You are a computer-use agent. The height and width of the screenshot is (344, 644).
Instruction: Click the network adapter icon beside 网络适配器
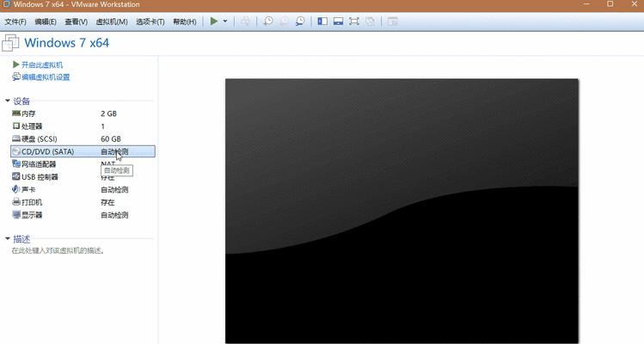tap(16, 163)
